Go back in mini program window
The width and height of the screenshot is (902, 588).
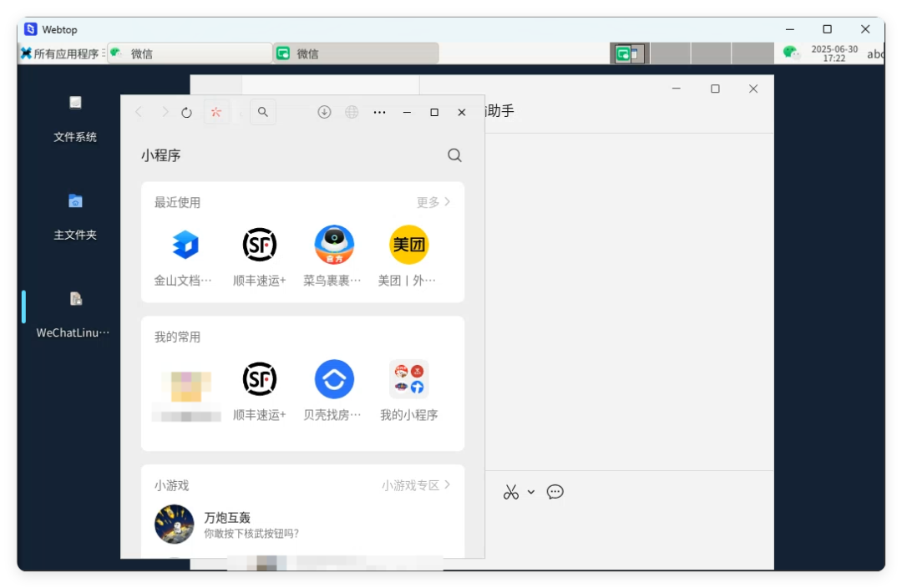click(x=139, y=112)
